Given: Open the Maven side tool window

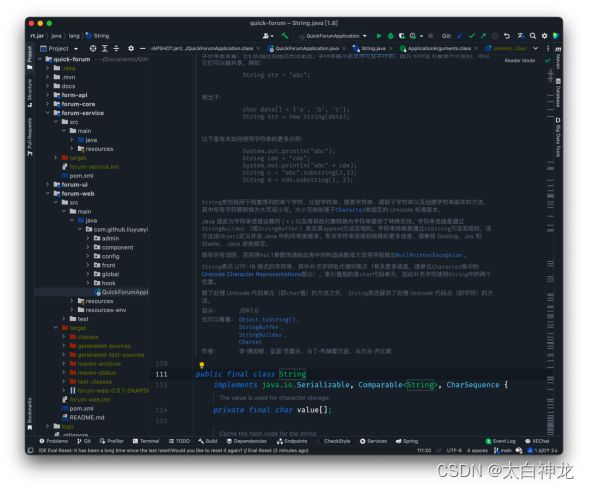Looking at the screenshot, I should [558, 59].
